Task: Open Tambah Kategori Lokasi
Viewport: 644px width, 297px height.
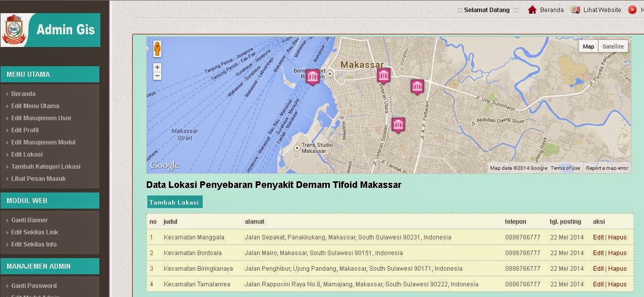Action: [46, 167]
